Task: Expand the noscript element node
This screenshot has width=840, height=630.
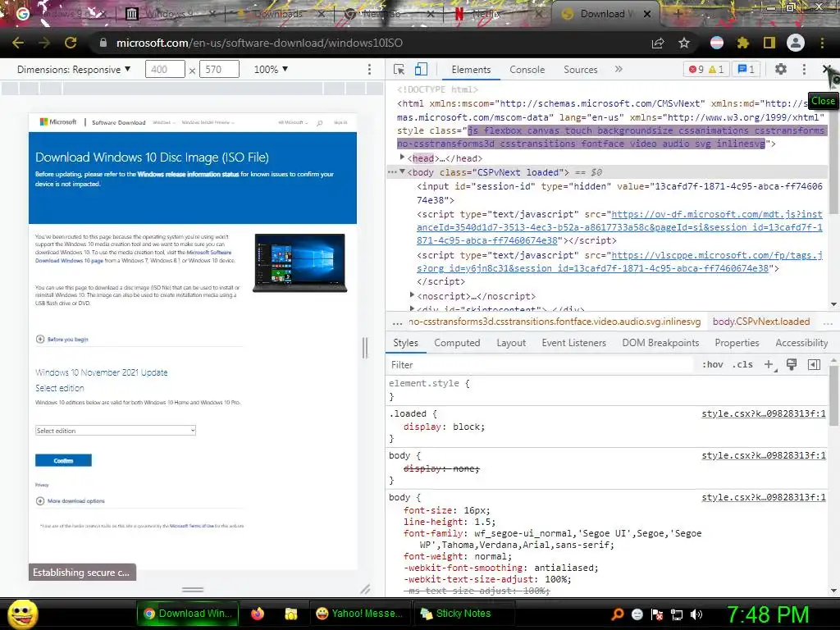Action: [412, 295]
